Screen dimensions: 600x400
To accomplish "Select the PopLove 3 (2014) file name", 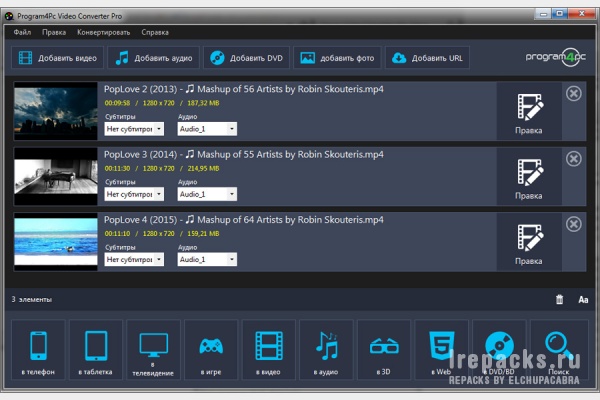I will 244,155.
